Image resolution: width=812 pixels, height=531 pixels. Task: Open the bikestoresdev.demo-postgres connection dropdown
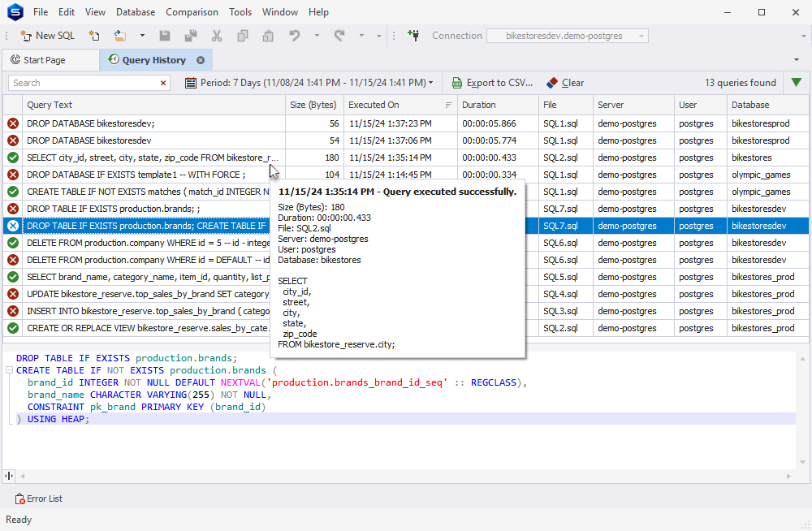[x=640, y=36]
